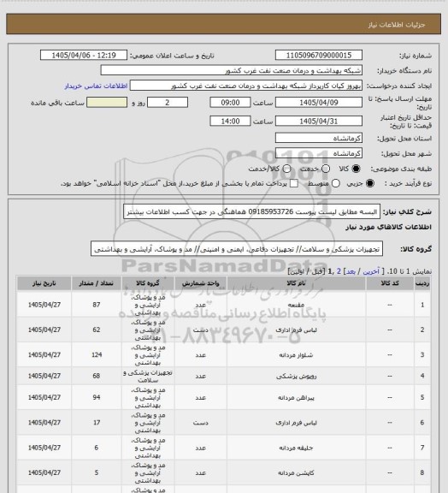Click the نام کالا column header

[x=296, y=283]
